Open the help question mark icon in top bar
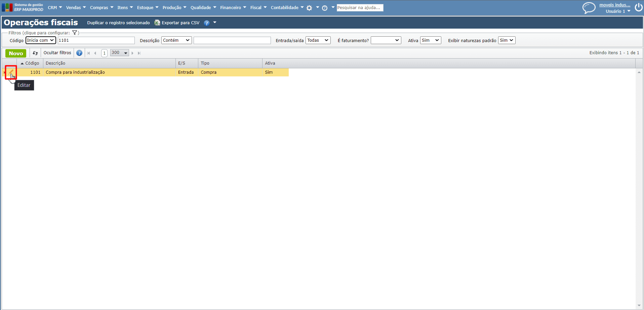644x310 pixels. tap(325, 8)
